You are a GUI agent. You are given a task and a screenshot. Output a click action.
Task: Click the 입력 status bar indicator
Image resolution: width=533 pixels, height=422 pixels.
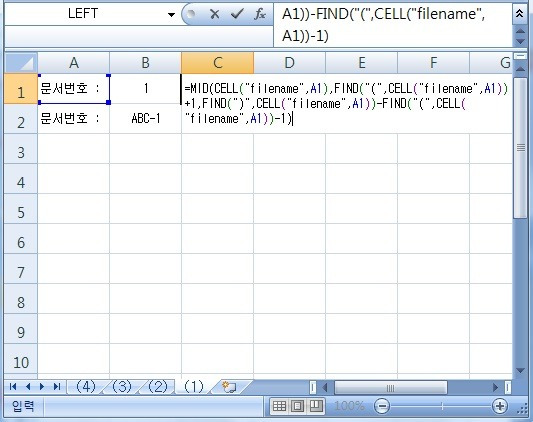point(23,406)
